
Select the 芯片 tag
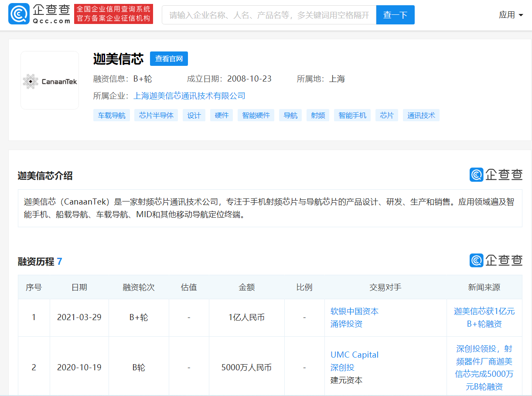click(x=387, y=115)
